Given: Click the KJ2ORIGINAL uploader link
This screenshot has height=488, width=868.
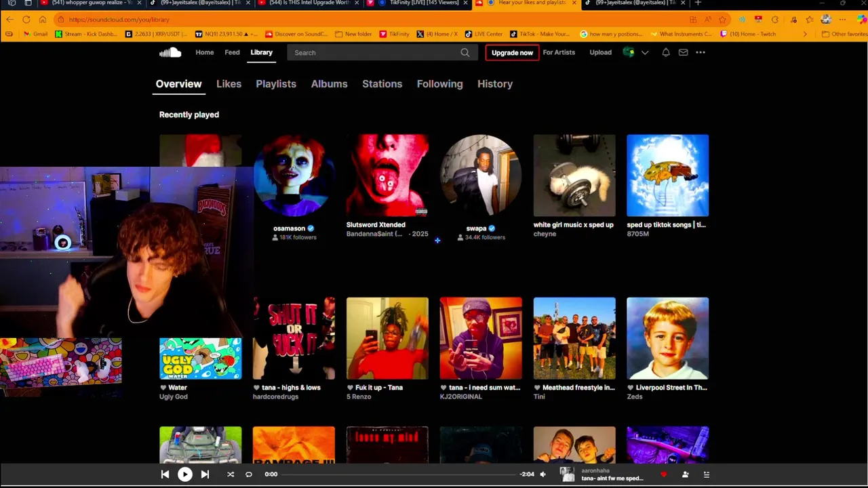Looking at the screenshot, I should coord(461,396).
